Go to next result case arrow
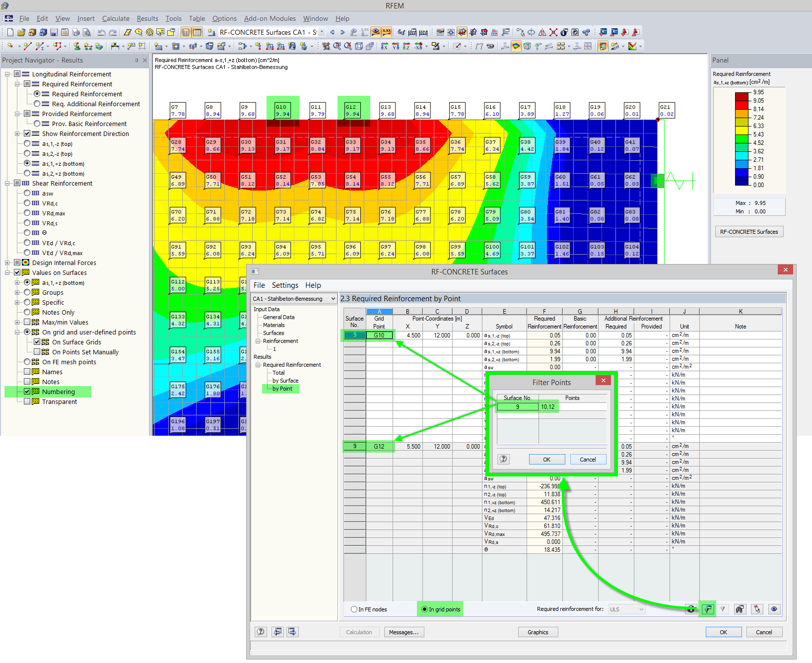The width and height of the screenshot is (812, 663). click(x=342, y=32)
